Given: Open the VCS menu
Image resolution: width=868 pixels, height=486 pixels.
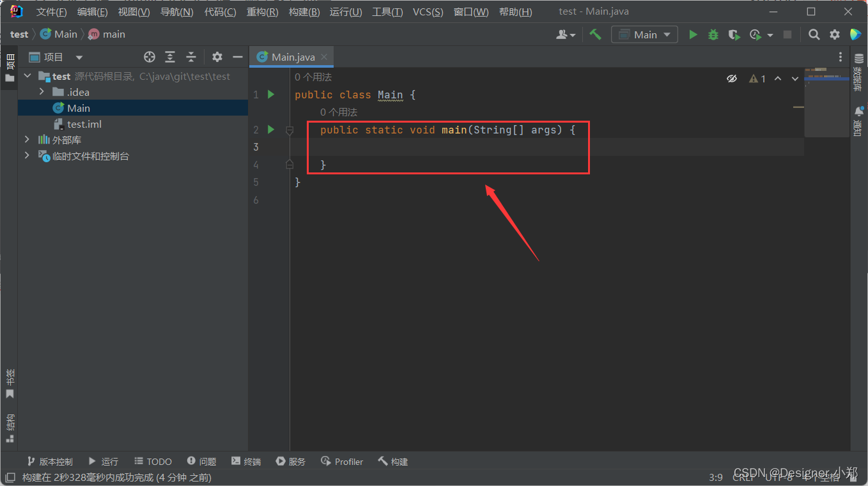Looking at the screenshot, I should point(428,12).
